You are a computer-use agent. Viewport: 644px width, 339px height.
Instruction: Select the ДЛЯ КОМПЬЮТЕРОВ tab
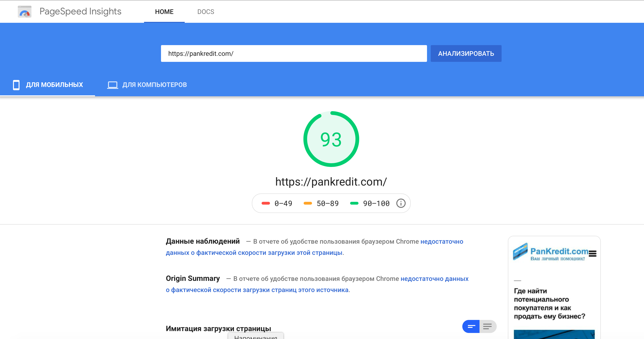(154, 85)
